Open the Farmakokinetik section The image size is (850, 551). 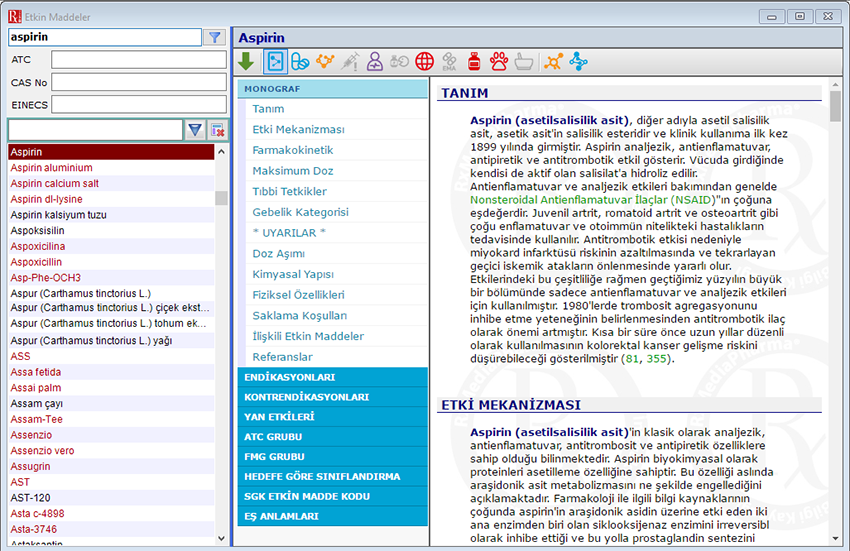pyautogui.click(x=293, y=150)
